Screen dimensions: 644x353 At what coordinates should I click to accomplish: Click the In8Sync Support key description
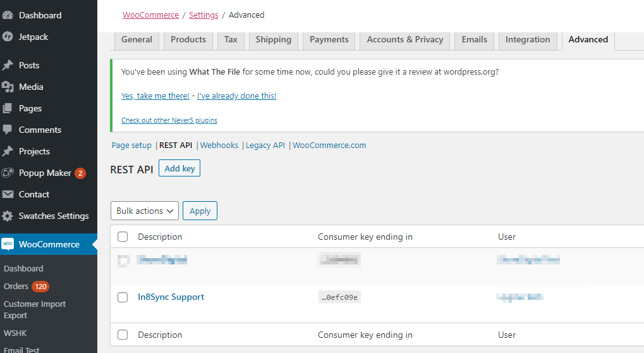pos(171,297)
